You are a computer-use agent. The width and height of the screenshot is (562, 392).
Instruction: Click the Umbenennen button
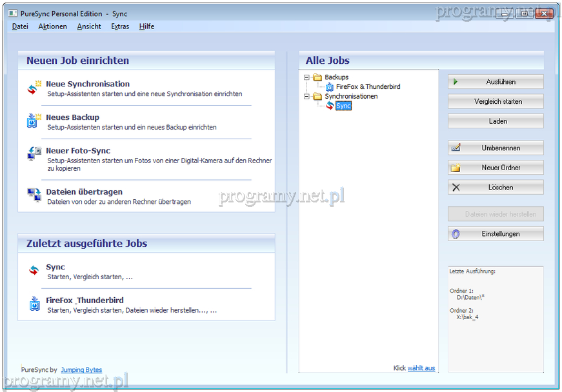496,148
